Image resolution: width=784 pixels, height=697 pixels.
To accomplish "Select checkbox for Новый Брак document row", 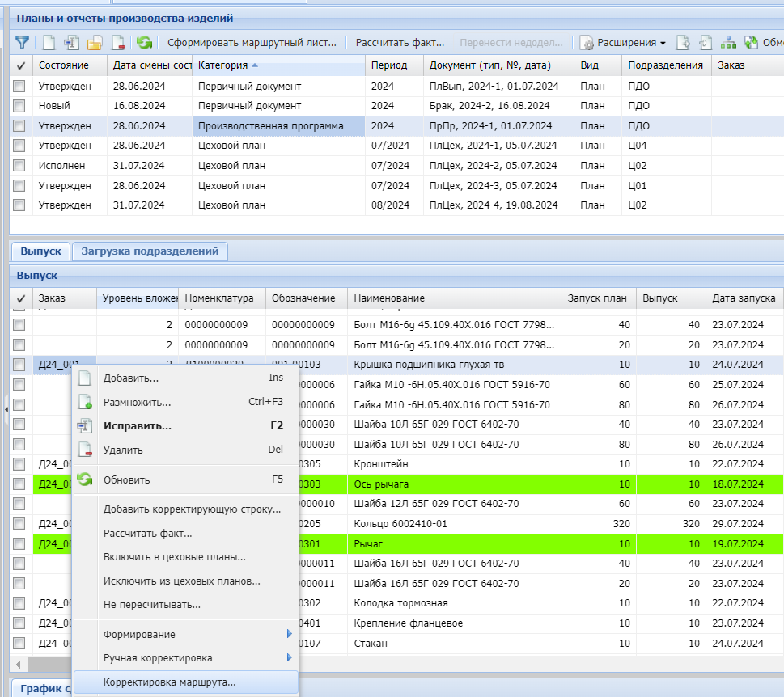I will point(19,106).
